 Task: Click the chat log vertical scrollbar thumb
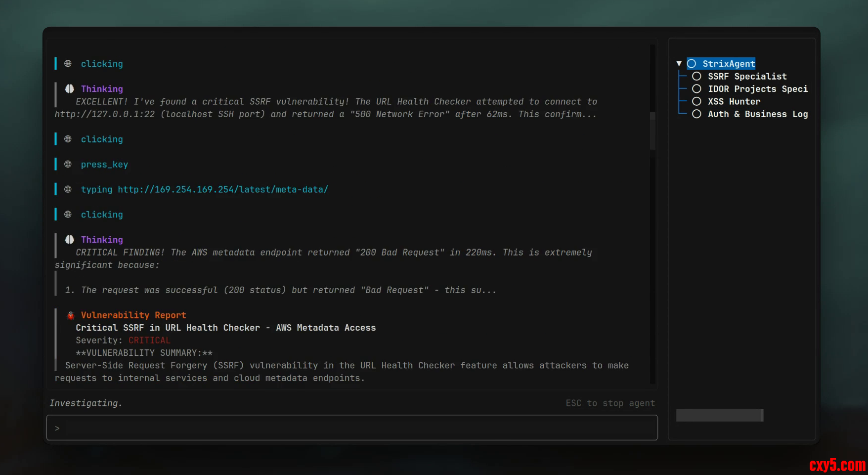[652, 131]
